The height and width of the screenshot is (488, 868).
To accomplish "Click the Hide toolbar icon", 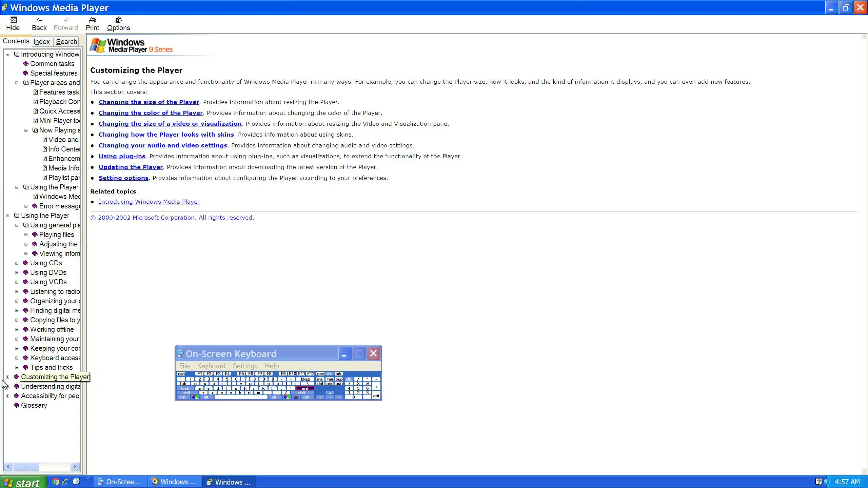I will coord(13,20).
